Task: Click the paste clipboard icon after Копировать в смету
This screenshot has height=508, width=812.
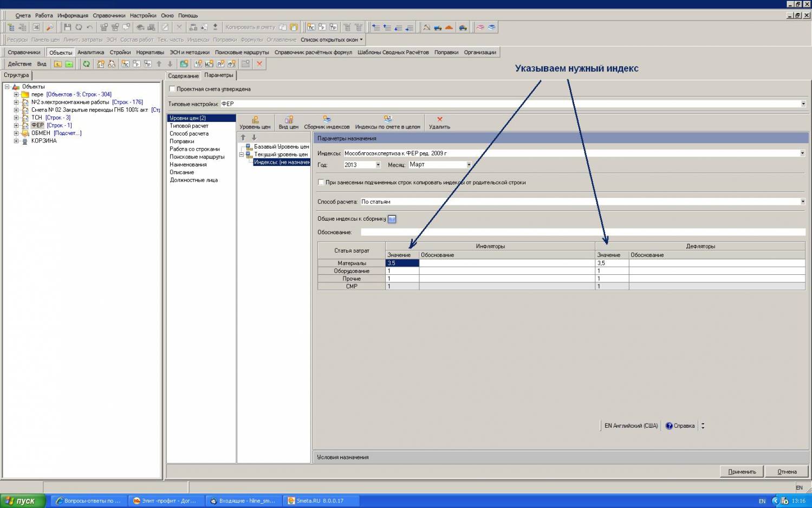Action: pos(294,27)
